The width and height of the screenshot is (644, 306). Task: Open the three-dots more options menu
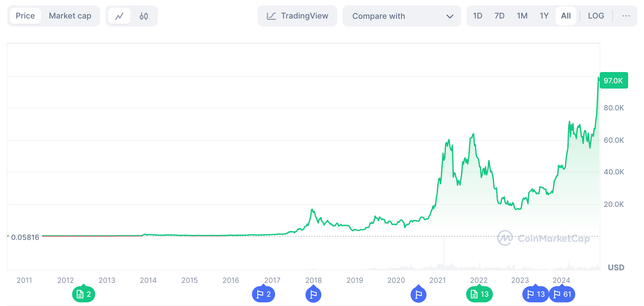(626, 16)
